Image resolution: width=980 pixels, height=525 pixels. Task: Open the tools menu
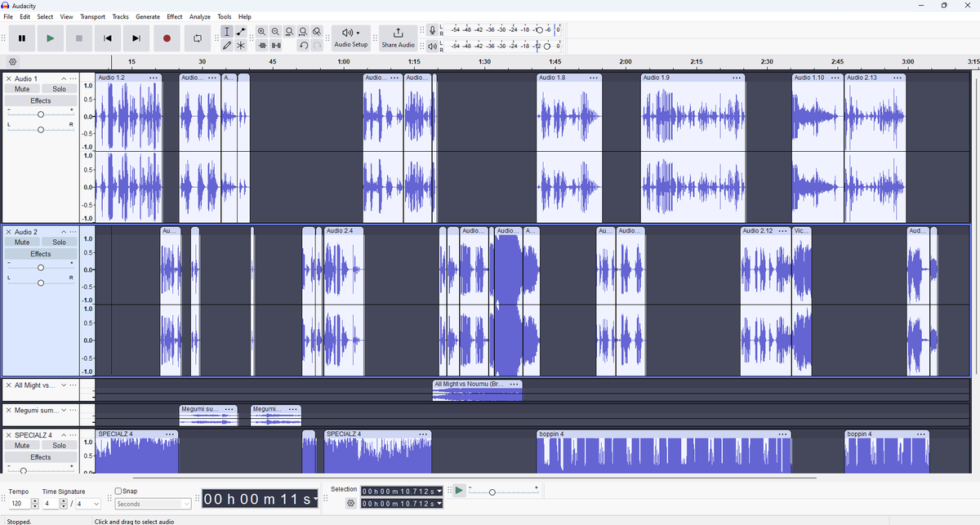(x=225, y=17)
